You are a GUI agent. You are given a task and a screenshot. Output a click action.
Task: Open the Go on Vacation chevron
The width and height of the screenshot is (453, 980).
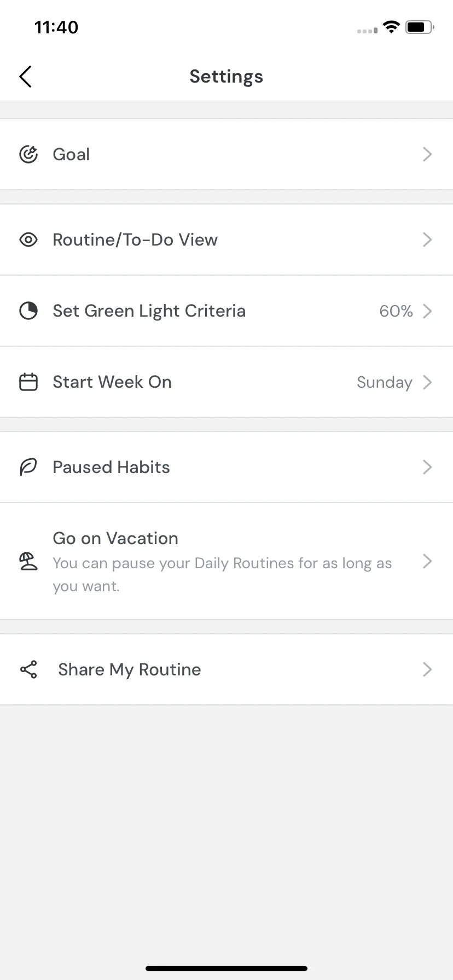(x=428, y=561)
